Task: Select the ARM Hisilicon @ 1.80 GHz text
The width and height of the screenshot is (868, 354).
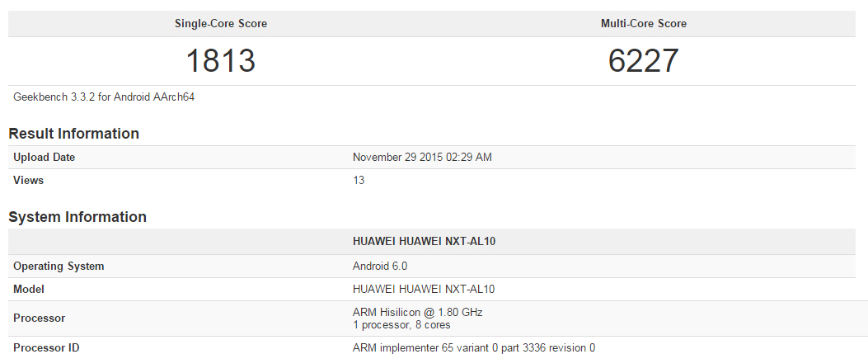Action: pos(417,312)
